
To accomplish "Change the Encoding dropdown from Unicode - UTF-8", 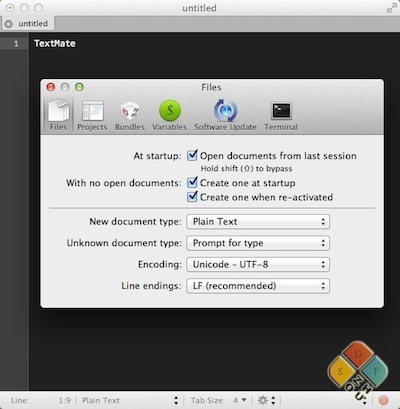I will point(258,264).
